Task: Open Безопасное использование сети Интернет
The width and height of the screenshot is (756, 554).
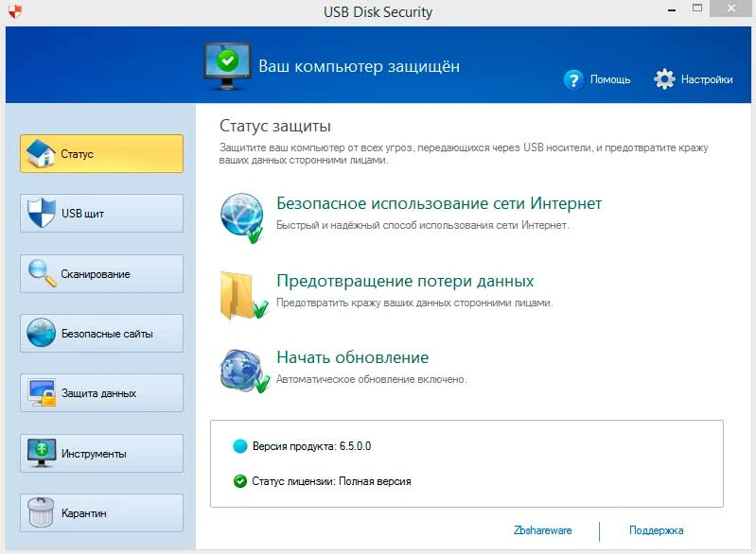Action: [439, 203]
